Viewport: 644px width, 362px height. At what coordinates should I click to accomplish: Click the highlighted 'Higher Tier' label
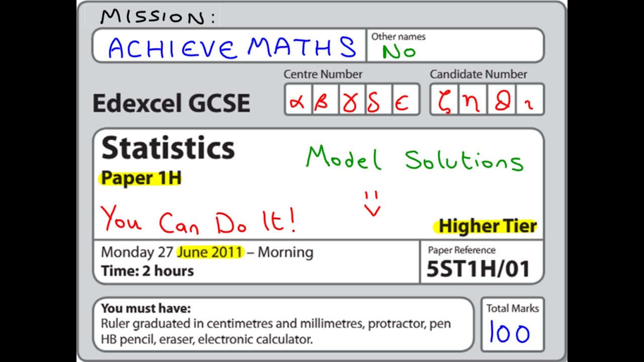point(487,226)
